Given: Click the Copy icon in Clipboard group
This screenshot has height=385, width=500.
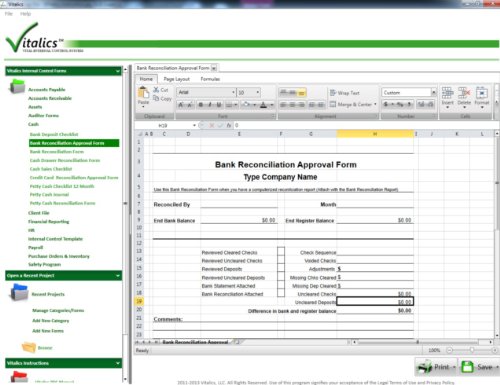Looking at the screenshot, I should 156,98.
